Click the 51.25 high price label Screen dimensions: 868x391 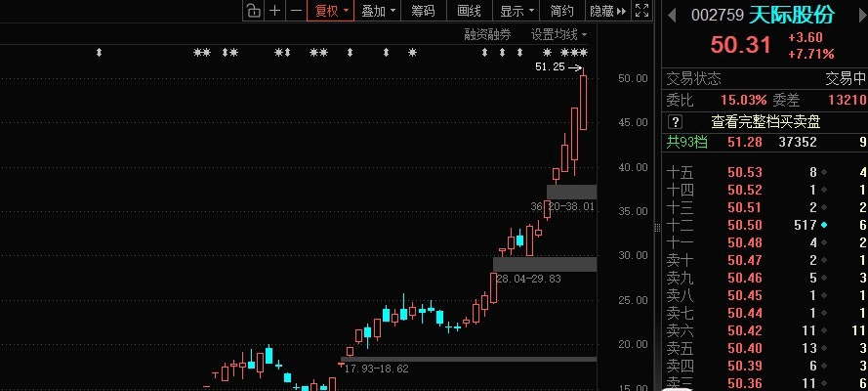551,67
